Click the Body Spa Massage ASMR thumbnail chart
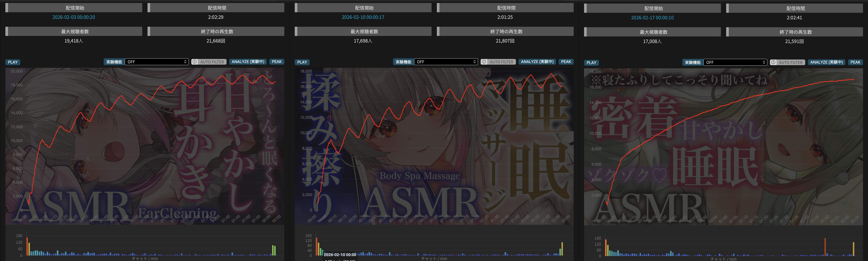This screenshot has width=868, height=261. (434, 146)
